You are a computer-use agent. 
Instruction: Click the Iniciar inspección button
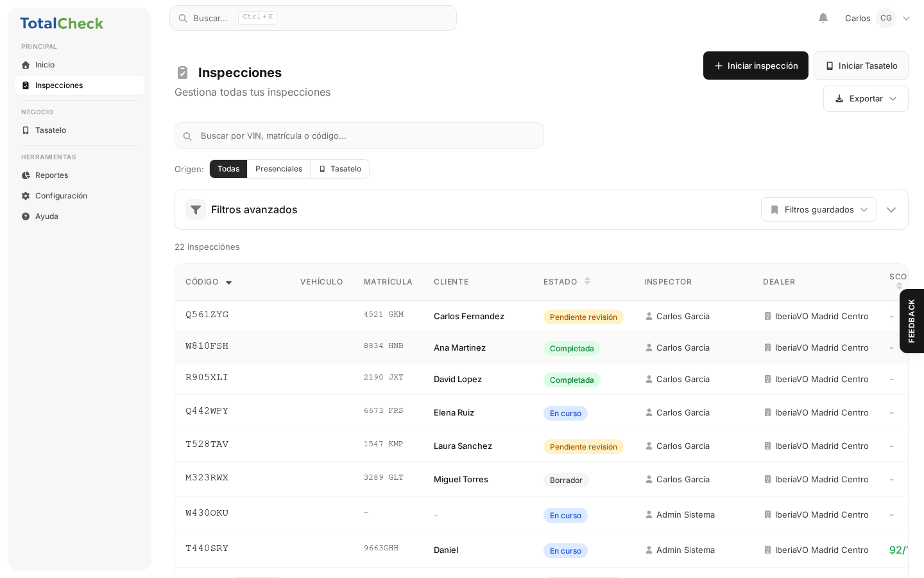755,66
